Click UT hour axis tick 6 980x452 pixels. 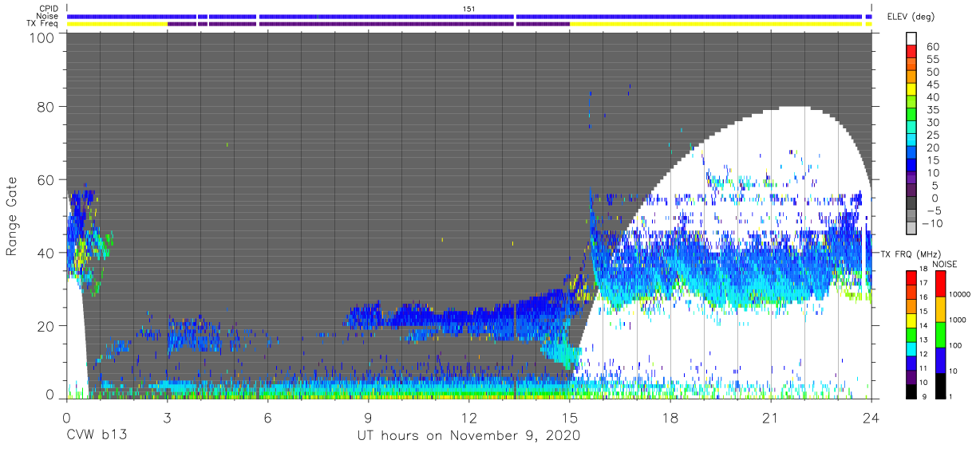click(x=267, y=417)
